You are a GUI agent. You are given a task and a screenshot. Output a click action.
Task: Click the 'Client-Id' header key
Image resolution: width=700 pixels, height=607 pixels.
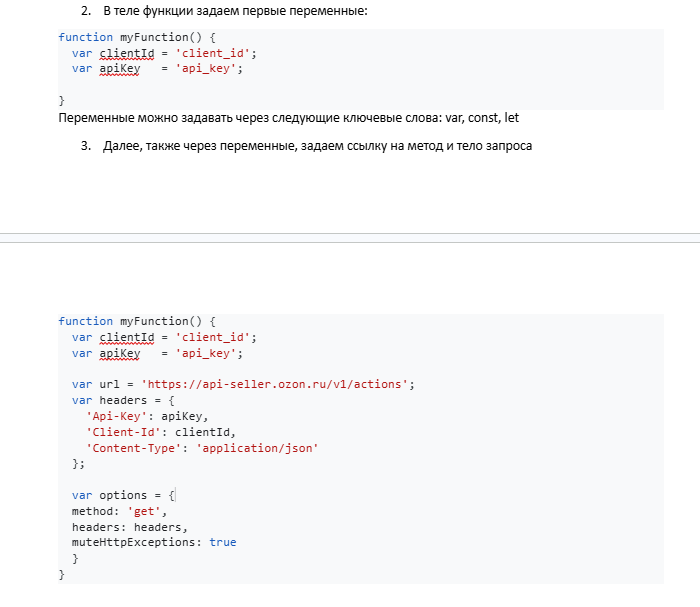pos(123,432)
